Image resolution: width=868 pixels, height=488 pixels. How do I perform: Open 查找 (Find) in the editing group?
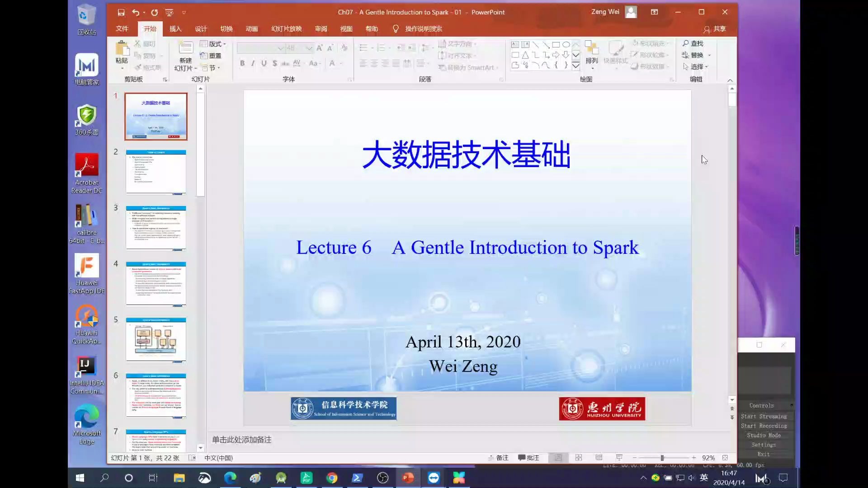(x=695, y=43)
